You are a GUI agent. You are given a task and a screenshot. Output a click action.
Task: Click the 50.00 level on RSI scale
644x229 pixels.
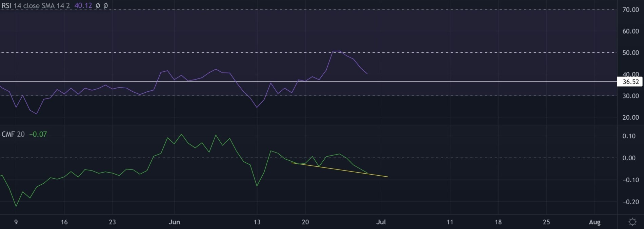click(630, 53)
